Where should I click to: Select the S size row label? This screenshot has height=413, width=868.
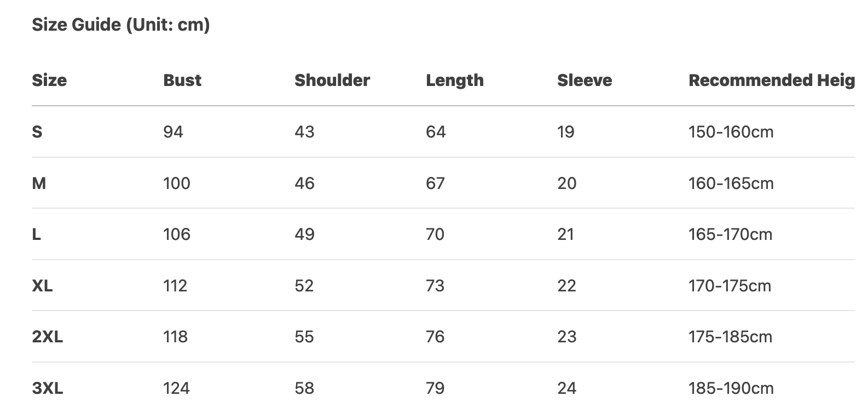(37, 132)
